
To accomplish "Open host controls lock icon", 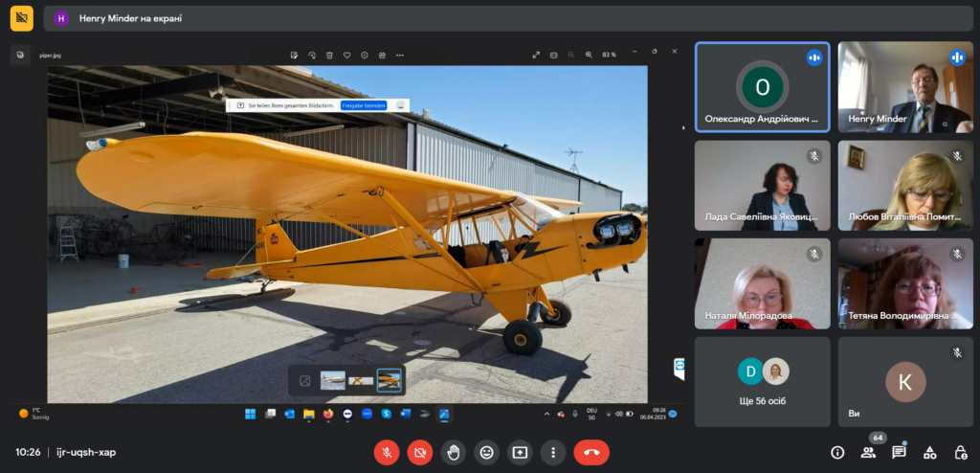I will pyautogui.click(x=960, y=452).
